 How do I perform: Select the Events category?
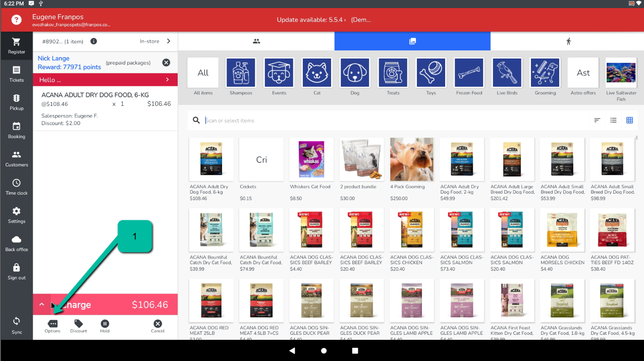coord(279,77)
